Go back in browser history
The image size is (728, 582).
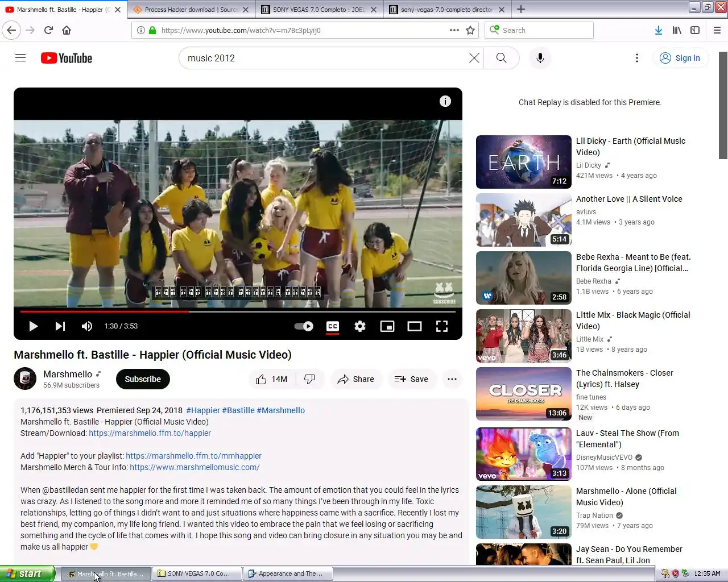(x=11, y=30)
